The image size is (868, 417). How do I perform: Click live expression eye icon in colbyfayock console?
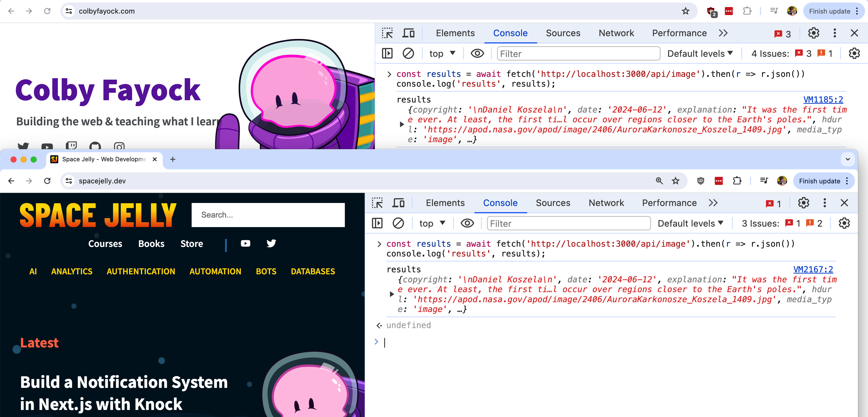(477, 53)
